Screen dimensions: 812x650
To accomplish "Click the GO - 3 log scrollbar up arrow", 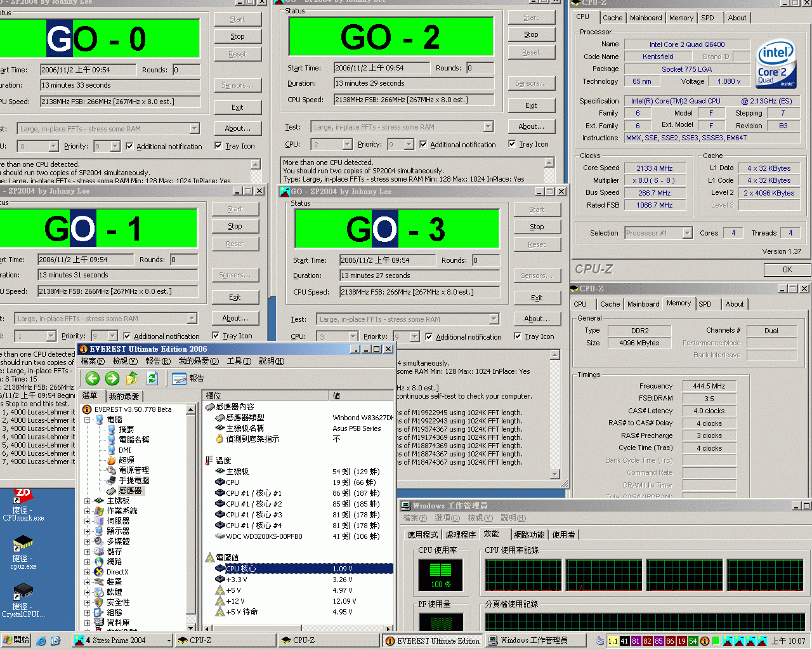I will click(555, 355).
